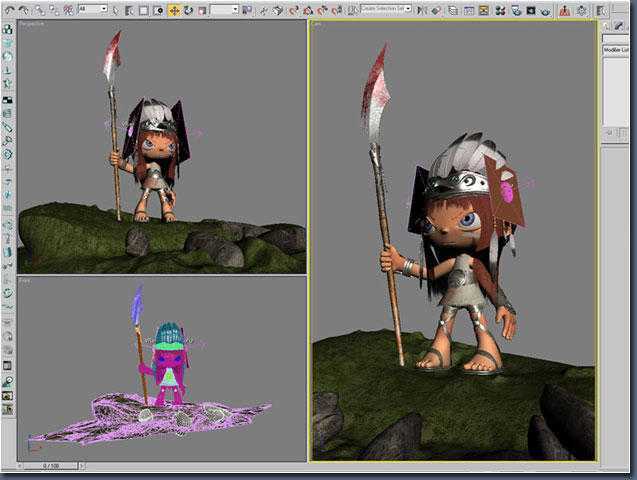Create a reactor Rigid Body Collection

point(8,30)
